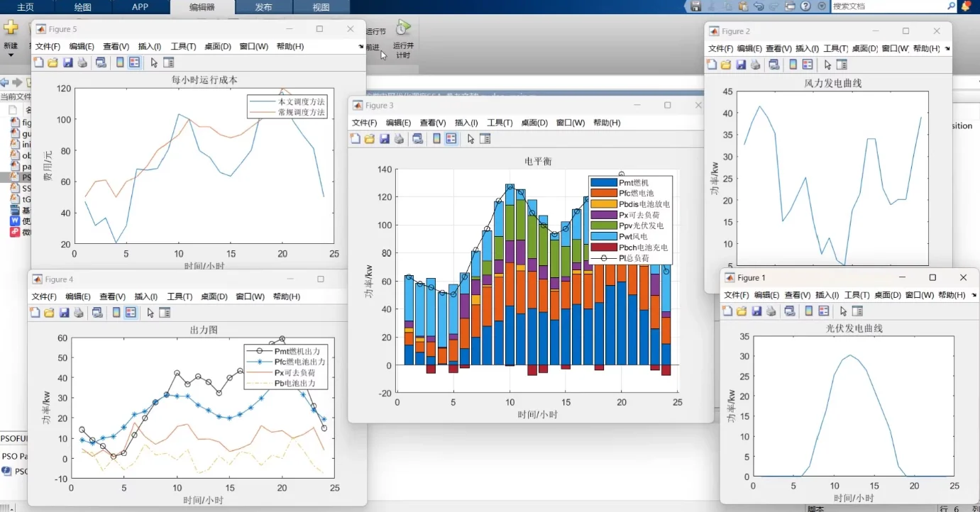This screenshot has height=512, width=980.
Task: Save the figure from Figure 5 toolbar
Action: 67,62
